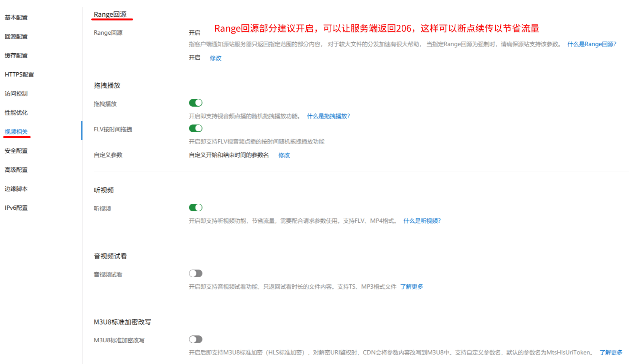The image size is (629, 364).
Task: Click the 开启 status next to 修改
Action: pos(195,57)
